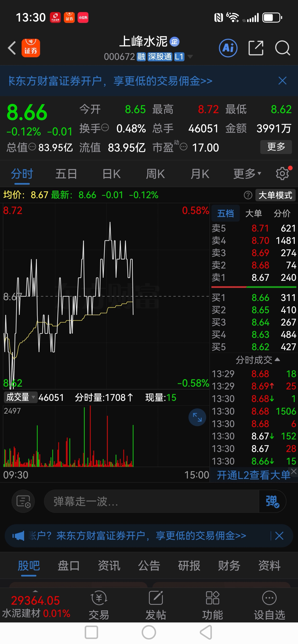Tap the Android back triangle button
The width and height of the screenshot is (298, 644).
tap(206, 632)
